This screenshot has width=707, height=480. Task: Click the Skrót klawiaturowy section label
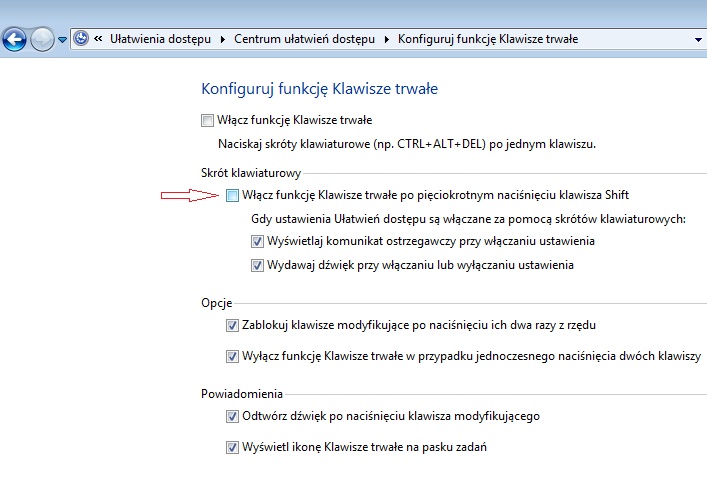(x=251, y=173)
